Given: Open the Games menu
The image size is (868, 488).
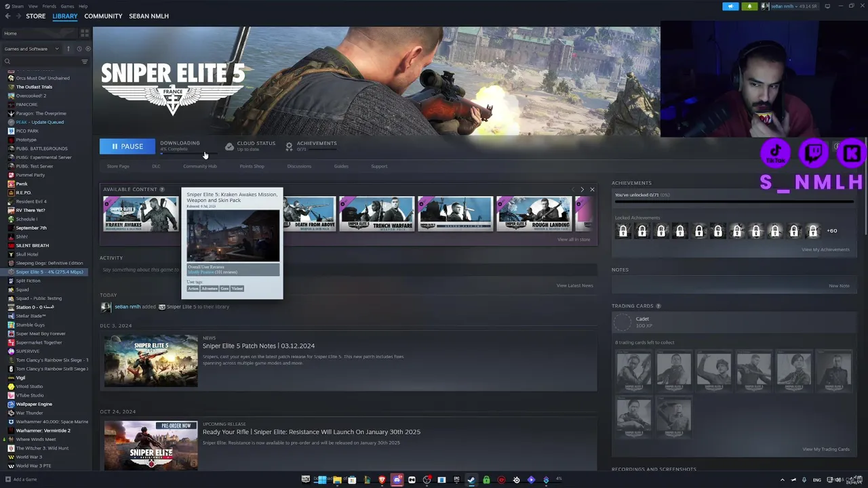Looking at the screenshot, I should pyautogui.click(x=67, y=6).
